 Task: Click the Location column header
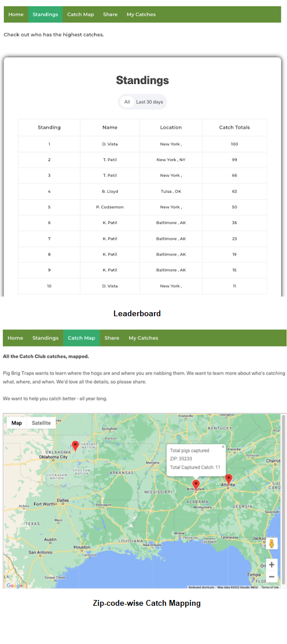pyautogui.click(x=171, y=128)
